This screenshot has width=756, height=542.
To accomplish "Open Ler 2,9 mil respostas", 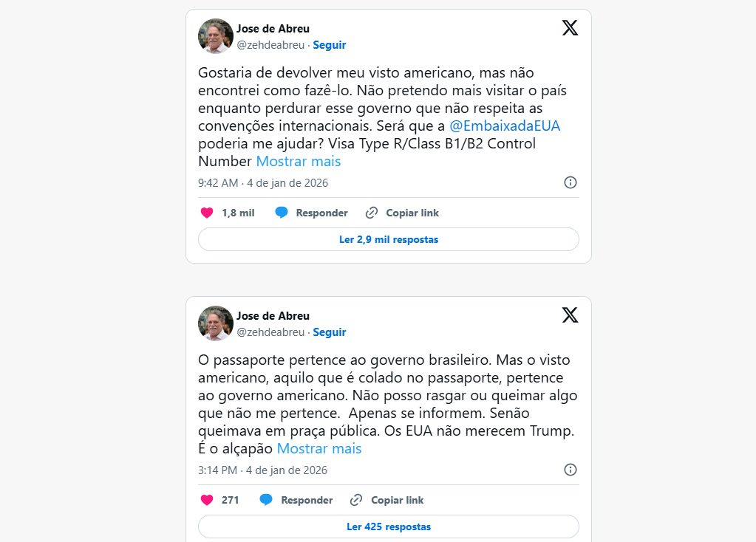I will coord(388,239).
